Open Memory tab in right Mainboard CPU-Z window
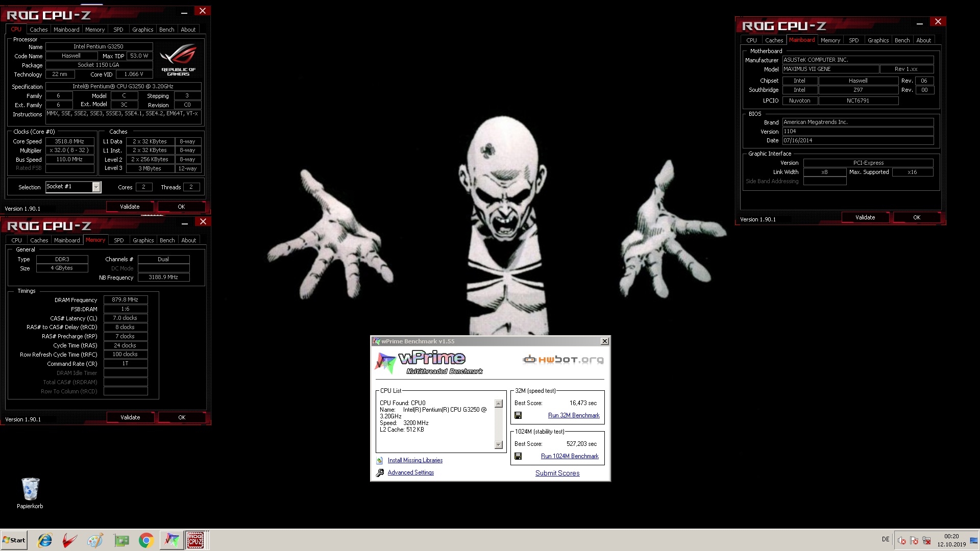 pos(830,40)
